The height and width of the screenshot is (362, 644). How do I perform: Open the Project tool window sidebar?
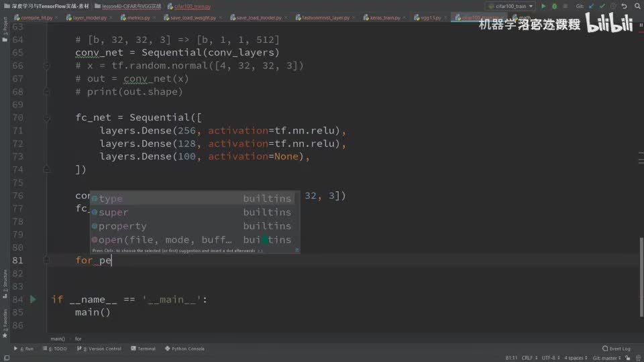click(5, 29)
